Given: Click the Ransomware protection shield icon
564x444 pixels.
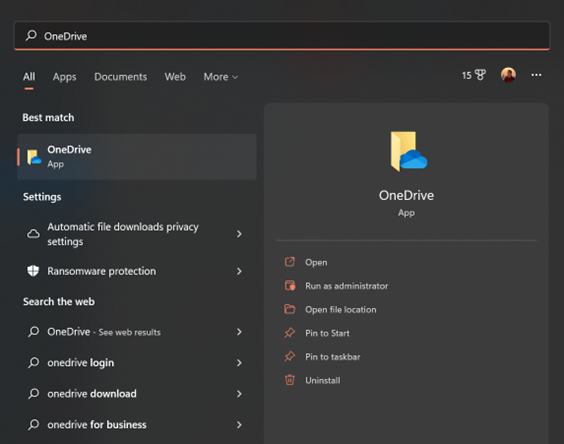Looking at the screenshot, I should pyautogui.click(x=33, y=271).
